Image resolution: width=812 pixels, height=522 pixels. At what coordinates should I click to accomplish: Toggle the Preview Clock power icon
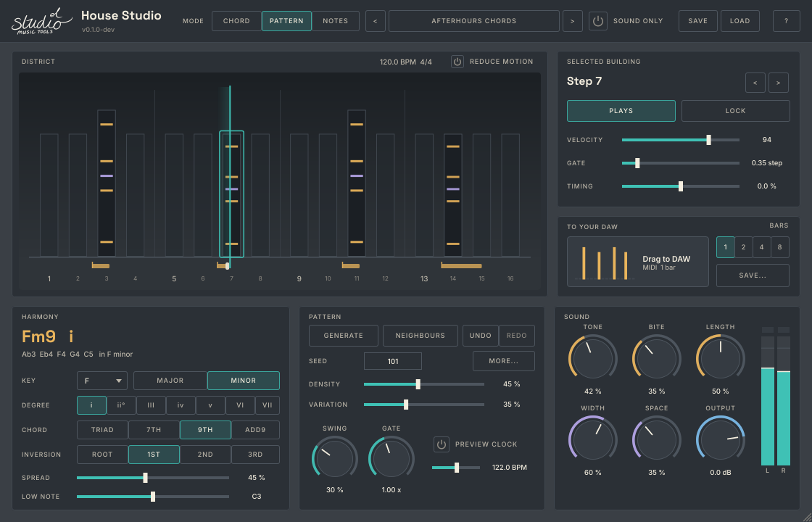coord(442,444)
